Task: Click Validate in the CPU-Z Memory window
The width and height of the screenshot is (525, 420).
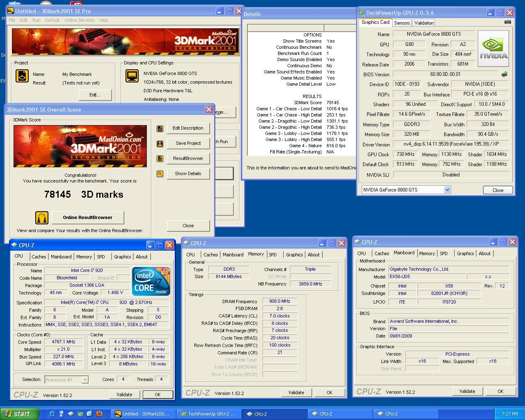Action: [296, 393]
